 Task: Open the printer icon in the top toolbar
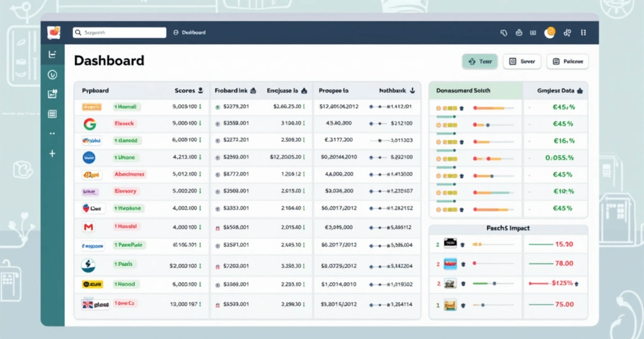tap(519, 32)
